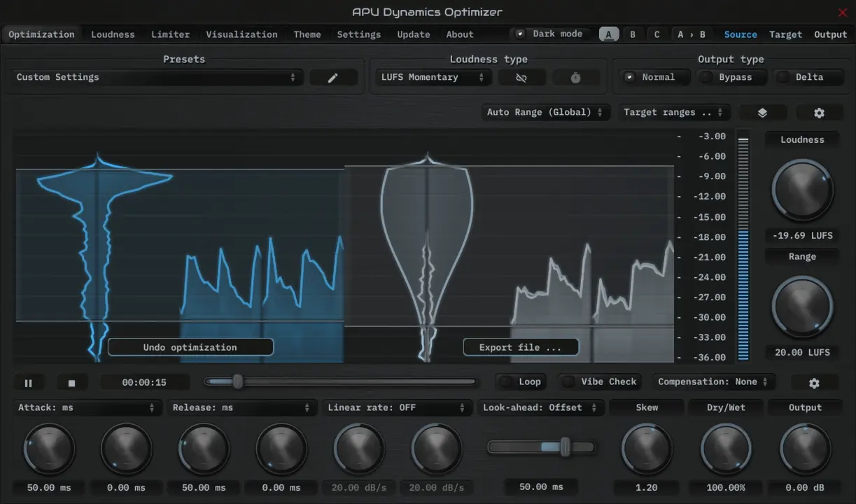Click the vertical loudness level meter
The width and height of the screenshot is (856, 504).
[x=743, y=246]
